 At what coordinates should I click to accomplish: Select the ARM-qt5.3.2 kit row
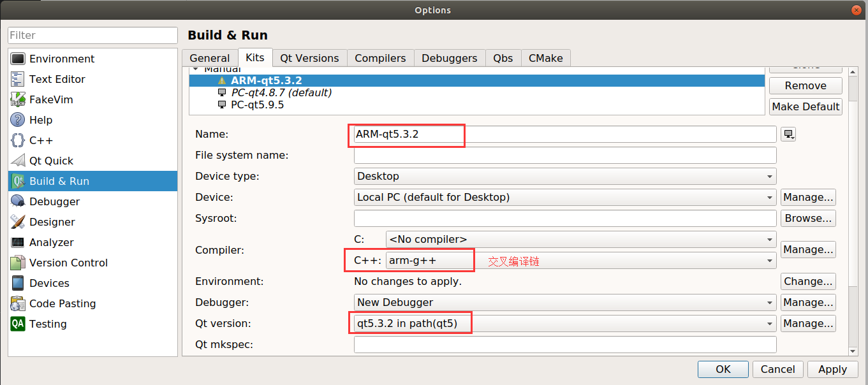coord(477,81)
